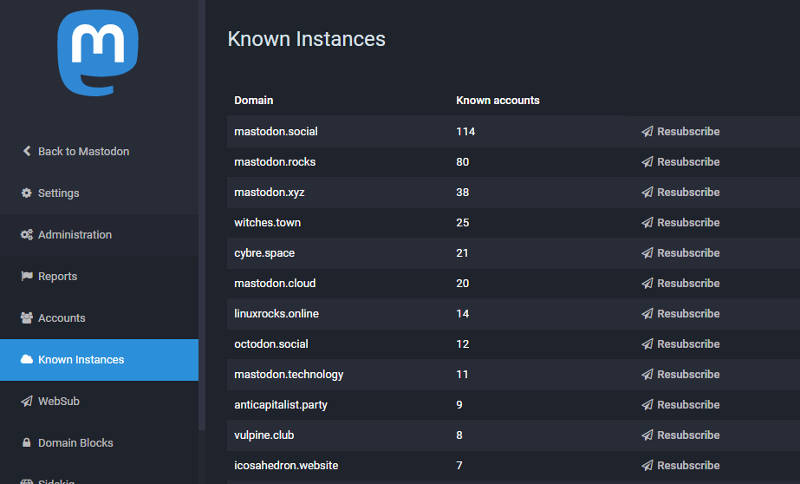Open the Reports page
This screenshot has width=800, height=484.
(99, 276)
